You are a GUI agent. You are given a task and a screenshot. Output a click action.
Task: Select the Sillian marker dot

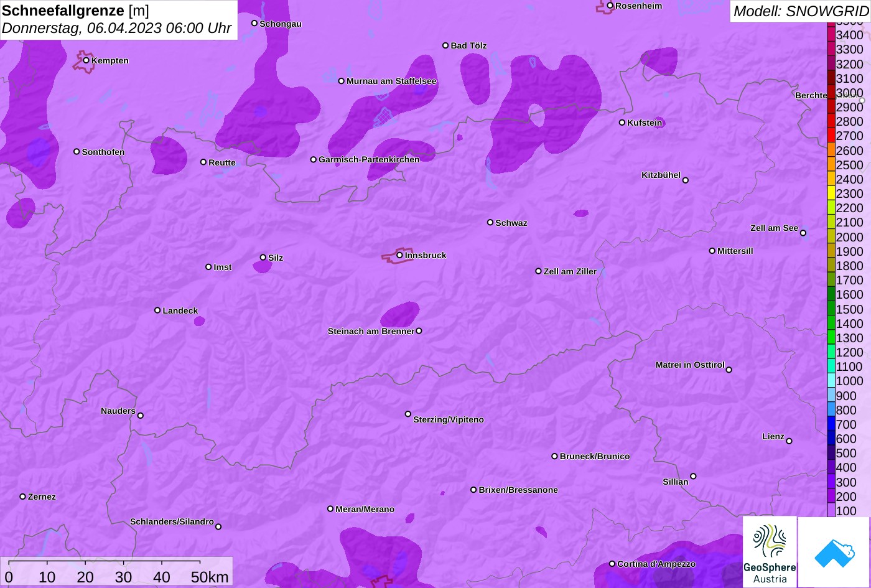693,477
